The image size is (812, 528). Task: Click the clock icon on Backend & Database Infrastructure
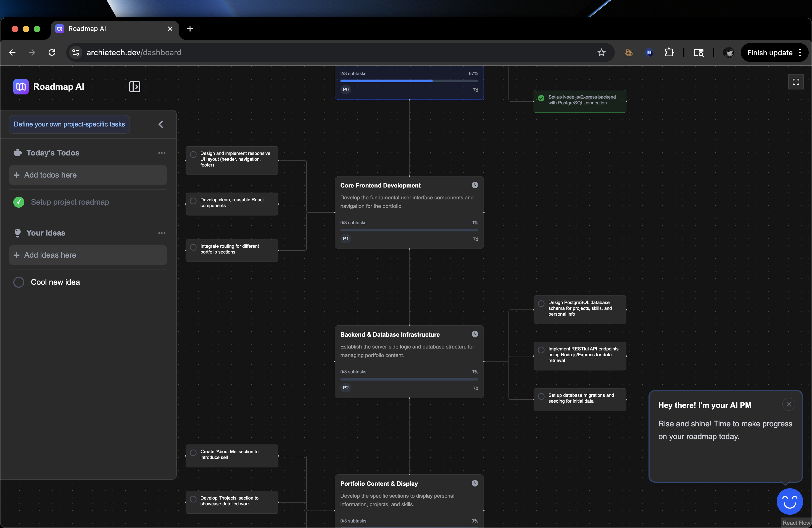474,334
